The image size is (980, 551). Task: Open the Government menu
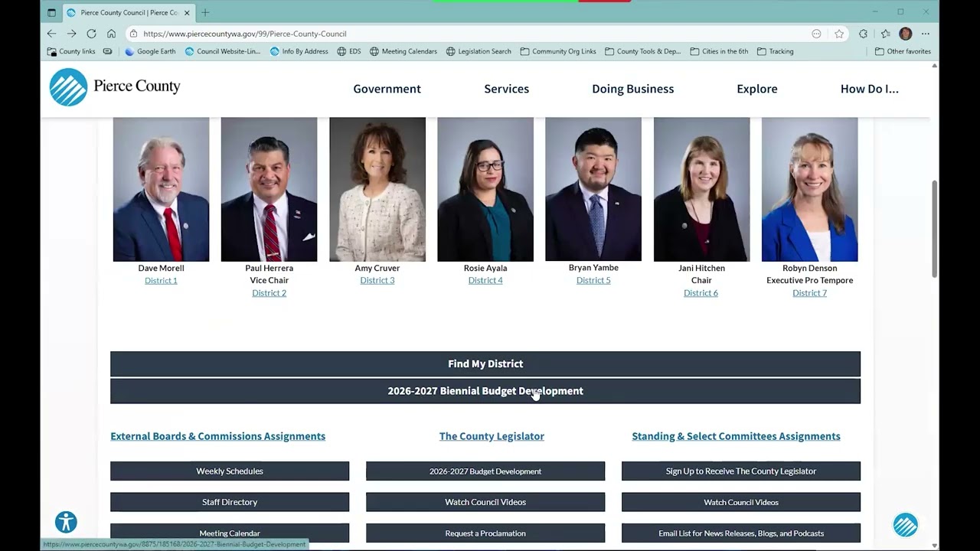[x=387, y=89]
